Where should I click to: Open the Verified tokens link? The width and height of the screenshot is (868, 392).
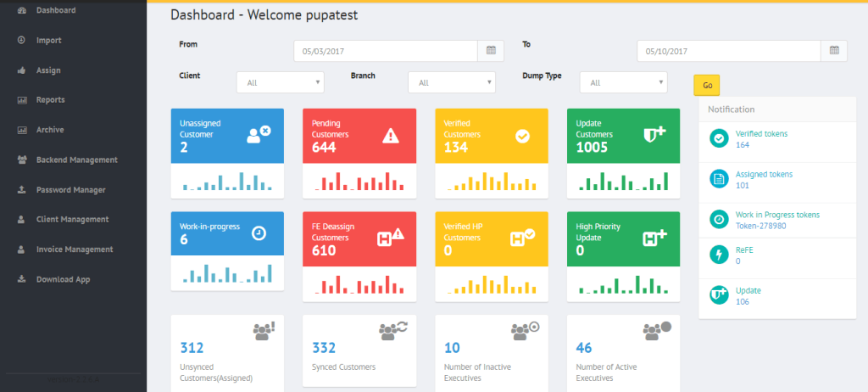click(x=762, y=133)
